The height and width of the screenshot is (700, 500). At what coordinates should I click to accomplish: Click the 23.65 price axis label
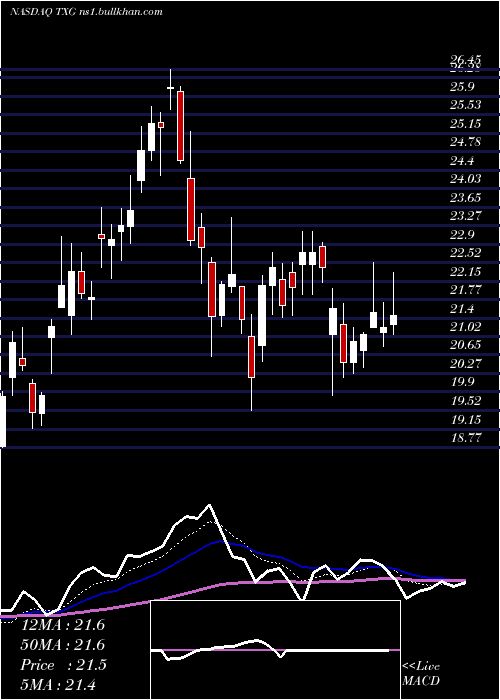pyautogui.click(x=466, y=197)
